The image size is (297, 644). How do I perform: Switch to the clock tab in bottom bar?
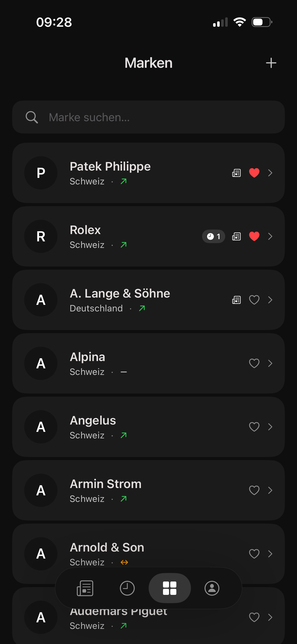click(x=127, y=588)
